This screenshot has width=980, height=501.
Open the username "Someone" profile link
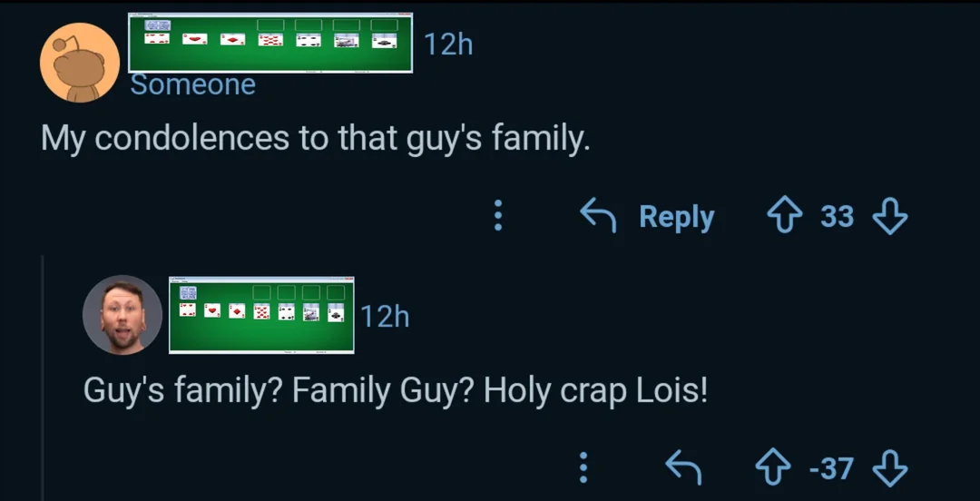coord(192,84)
